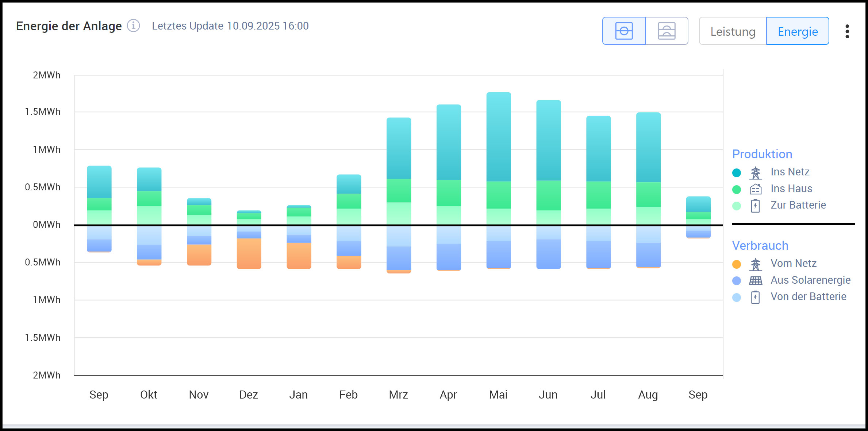
Task: Click the info icon beside Energie der Anlage
Action: pos(133,26)
